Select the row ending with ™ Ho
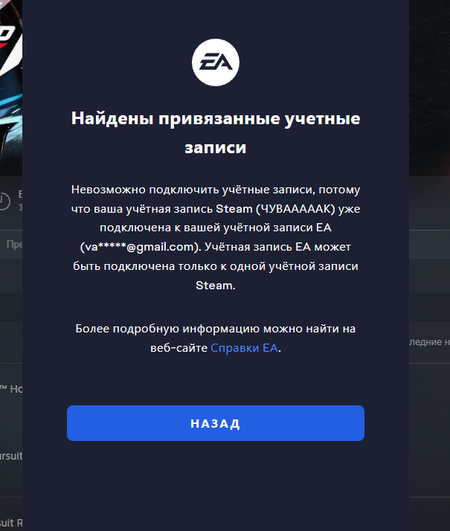 pos(11,389)
